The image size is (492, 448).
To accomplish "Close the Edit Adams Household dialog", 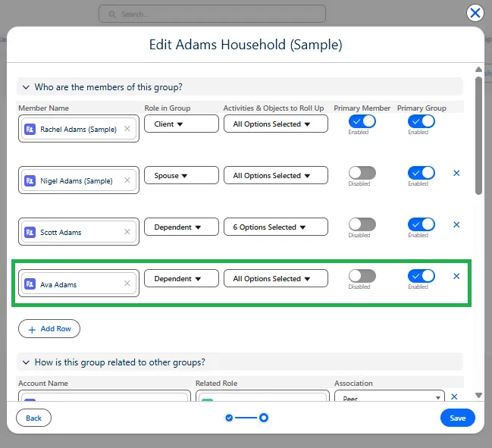I will pyautogui.click(x=475, y=13).
